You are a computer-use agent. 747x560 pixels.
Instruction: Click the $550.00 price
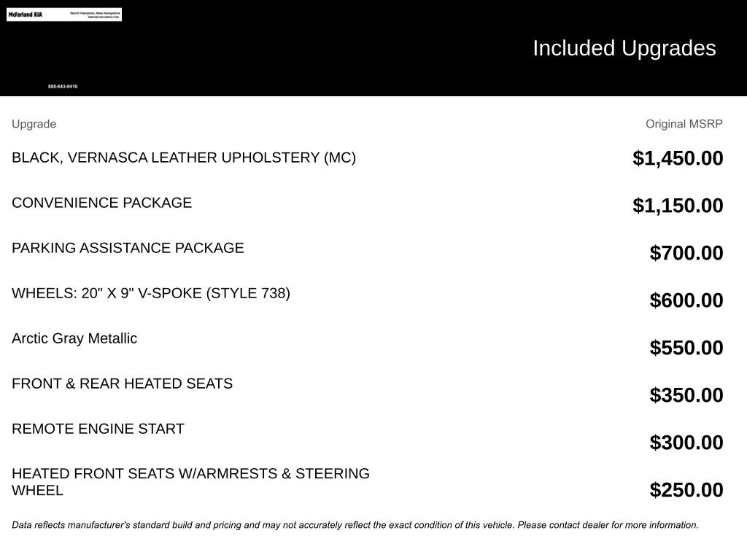point(686,348)
